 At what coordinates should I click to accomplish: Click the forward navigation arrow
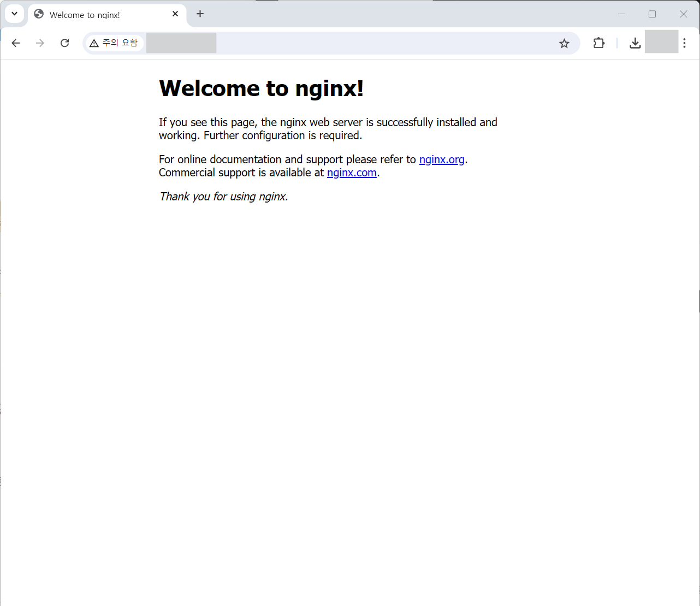pyautogui.click(x=40, y=43)
